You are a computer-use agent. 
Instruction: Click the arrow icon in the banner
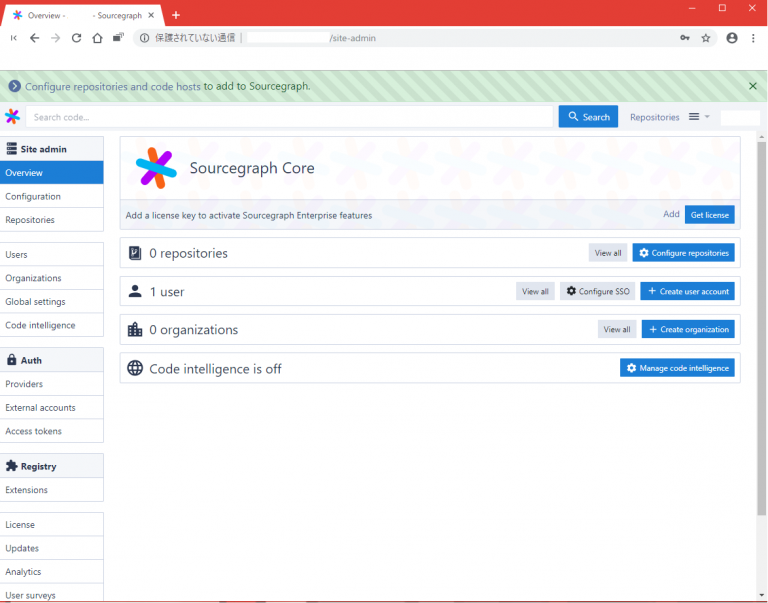pos(14,86)
